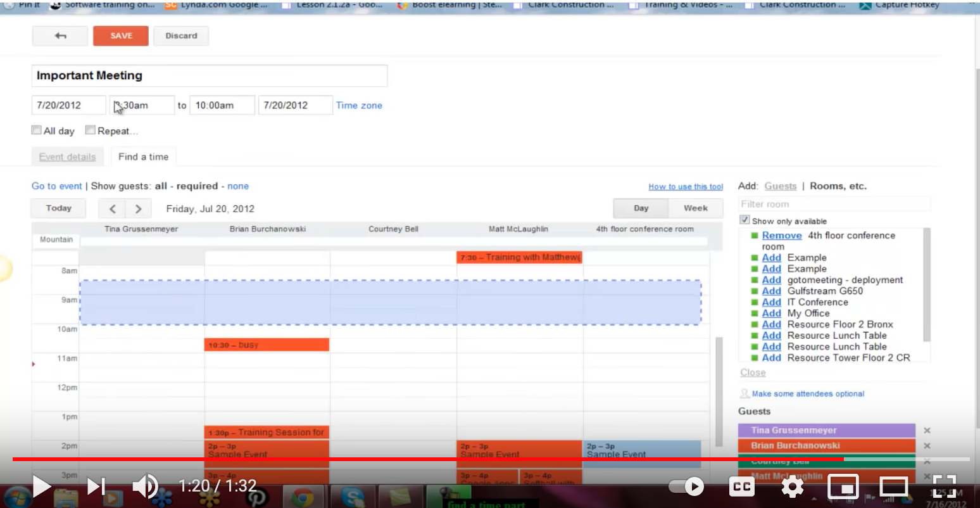The width and height of the screenshot is (980, 508).
Task: Switch to Week view
Action: pos(695,208)
